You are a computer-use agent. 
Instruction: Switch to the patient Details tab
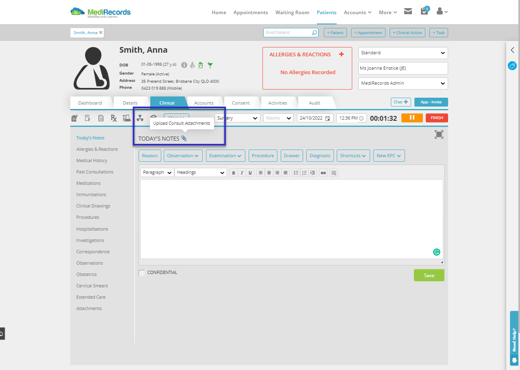pyautogui.click(x=130, y=103)
